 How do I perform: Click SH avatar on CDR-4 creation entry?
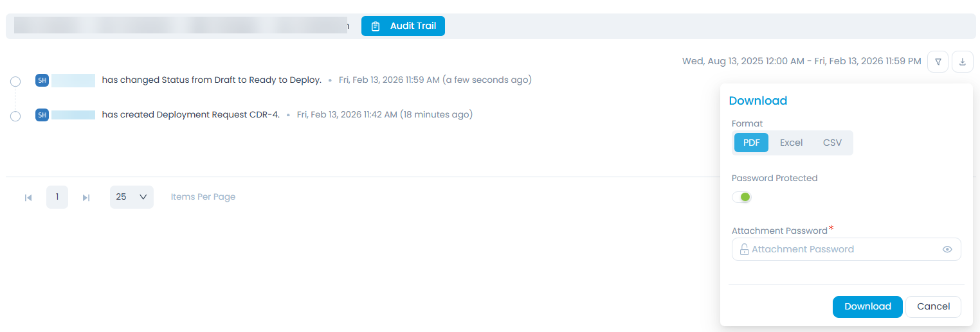(x=42, y=115)
